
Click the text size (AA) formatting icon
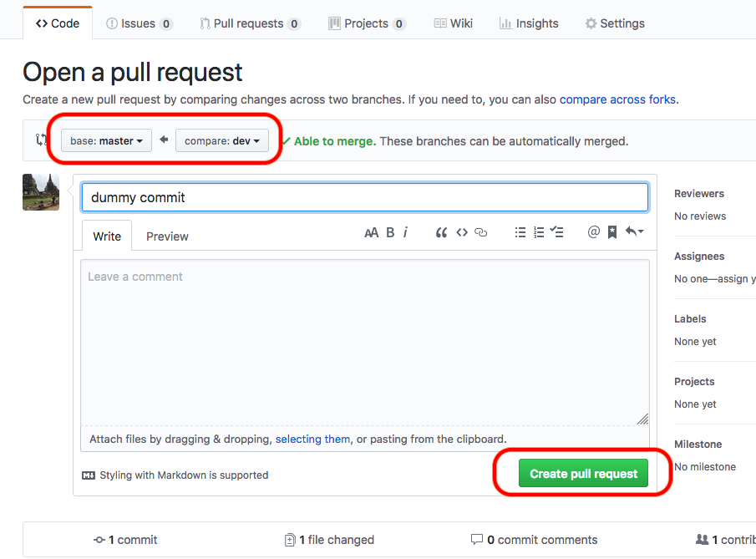tap(371, 233)
